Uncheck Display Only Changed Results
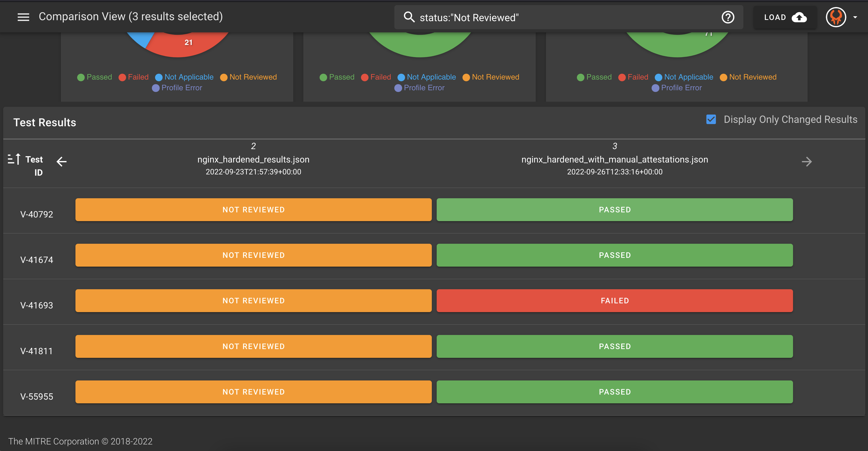 [711, 120]
